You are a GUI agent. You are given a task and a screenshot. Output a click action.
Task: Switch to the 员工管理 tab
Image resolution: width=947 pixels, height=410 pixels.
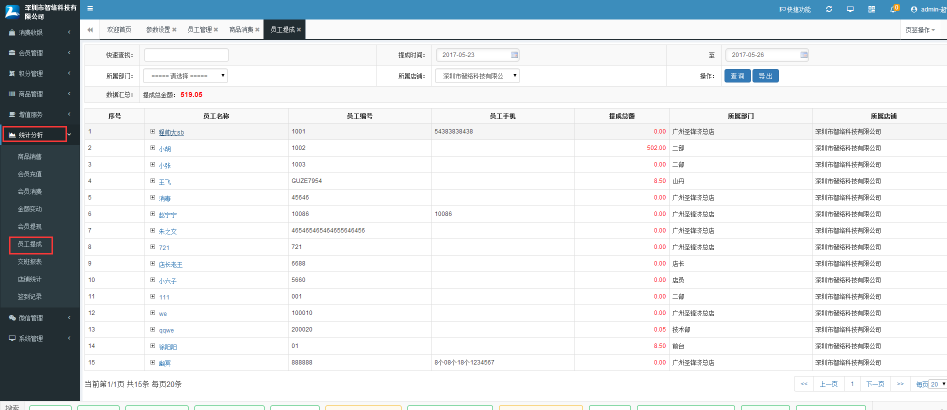200,30
